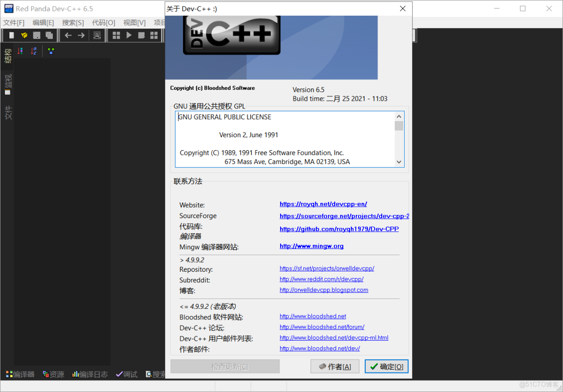The image size is (563, 392).
Task: Select the class inheritance view icon
Action: 51,50
